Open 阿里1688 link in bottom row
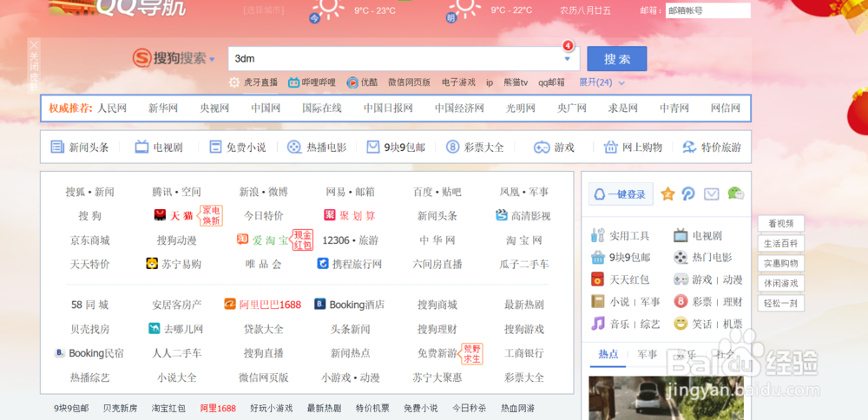Screen dimensions: 868x420 [x=218, y=409]
